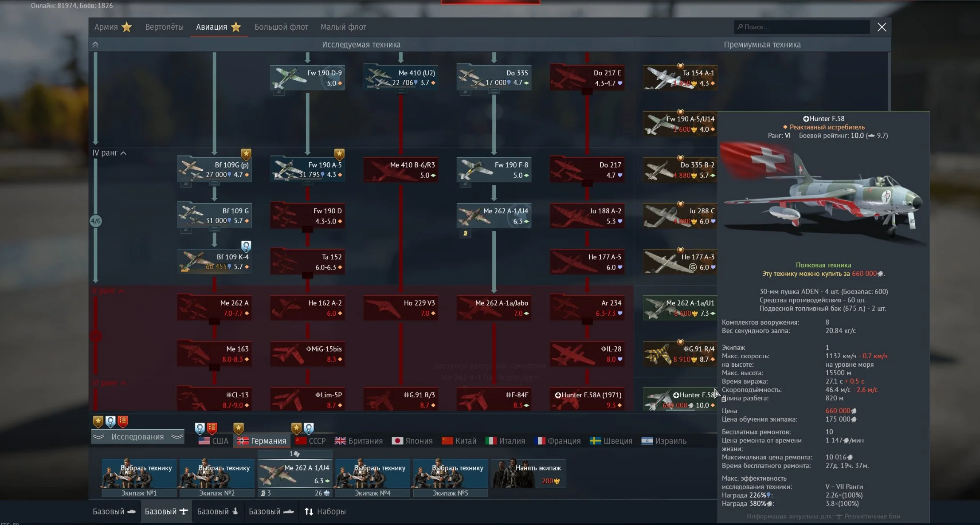Select the Fw 190 D-9 fighter card
Viewport: 980px width, 525px height.
click(x=307, y=78)
